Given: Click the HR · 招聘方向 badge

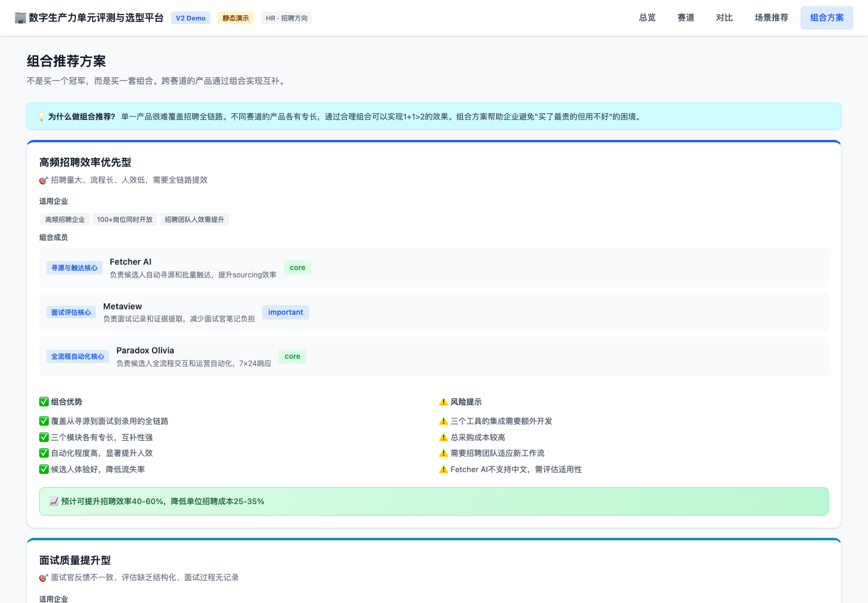Looking at the screenshot, I should pyautogui.click(x=287, y=18).
